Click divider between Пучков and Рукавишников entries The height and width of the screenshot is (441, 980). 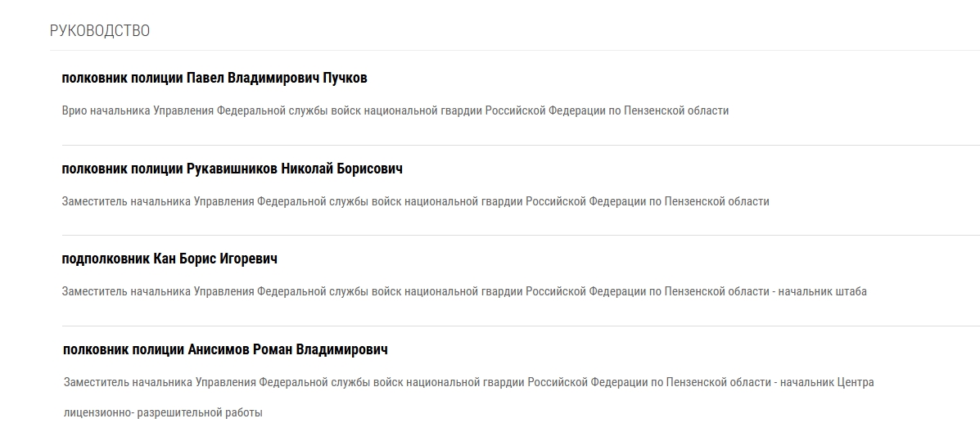520,146
